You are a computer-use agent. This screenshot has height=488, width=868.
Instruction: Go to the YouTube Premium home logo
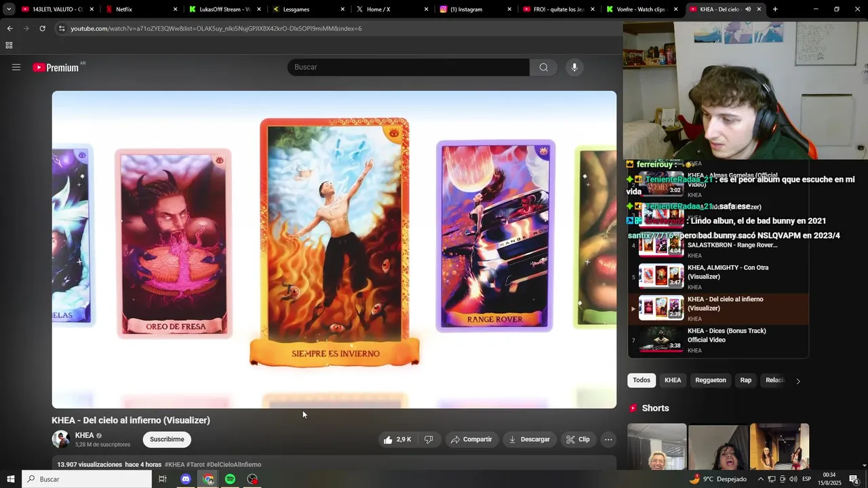coord(56,67)
